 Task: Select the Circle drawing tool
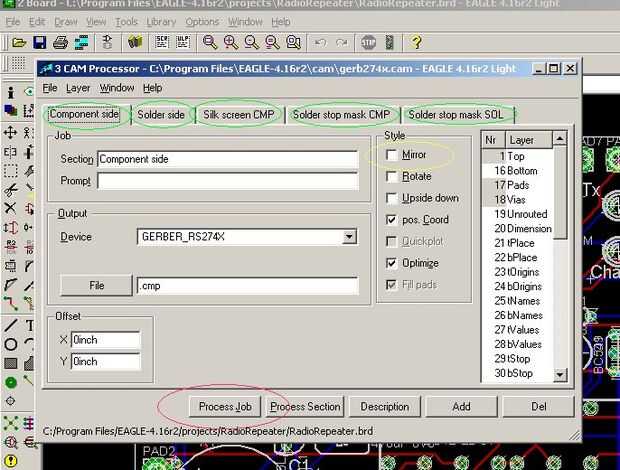click(x=10, y=344)
